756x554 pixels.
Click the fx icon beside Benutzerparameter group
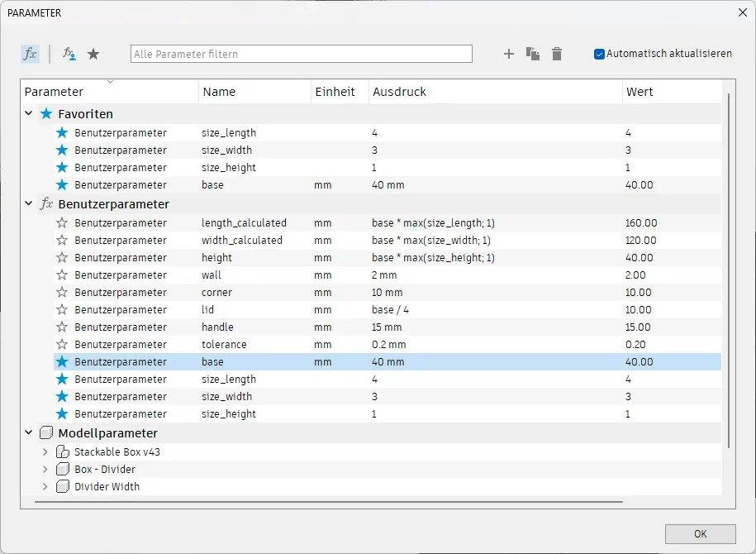click(46, 203)
